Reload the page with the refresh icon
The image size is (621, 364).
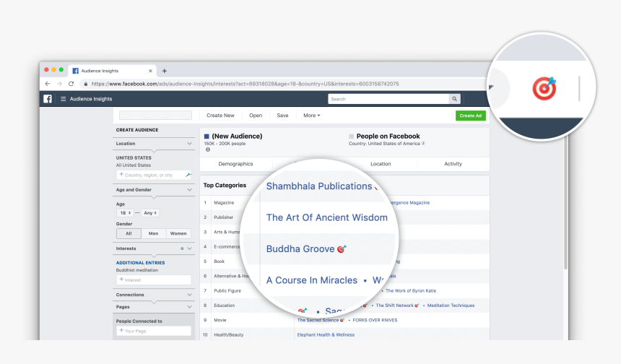coord(71,84)
